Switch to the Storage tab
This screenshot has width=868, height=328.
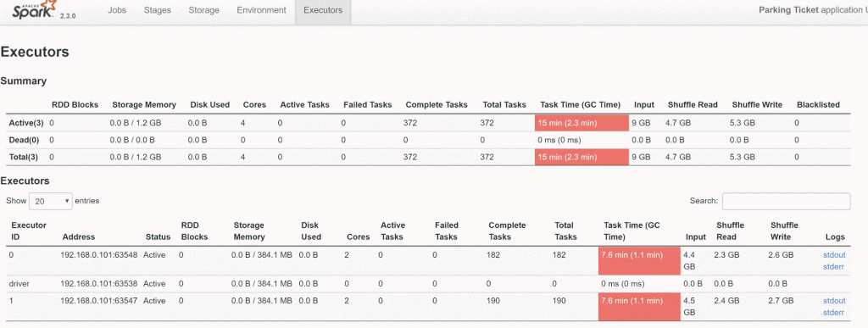tap(203, 10)
